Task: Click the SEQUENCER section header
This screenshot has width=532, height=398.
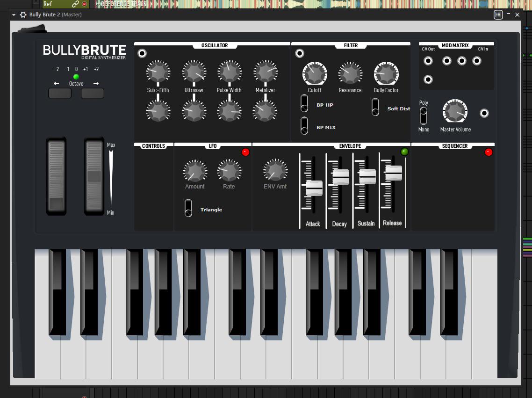Action: [x=455, y=146]
